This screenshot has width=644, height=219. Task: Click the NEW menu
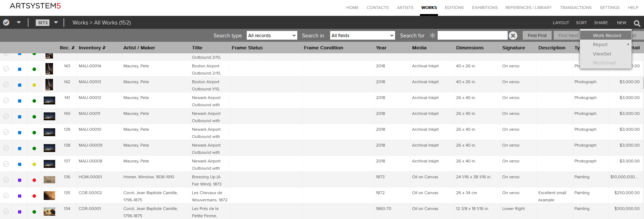pos(622,23)
